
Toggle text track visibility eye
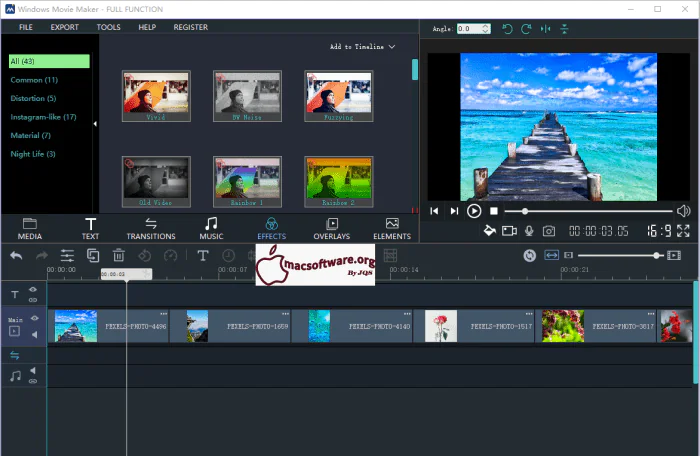(x=33, y=289)
